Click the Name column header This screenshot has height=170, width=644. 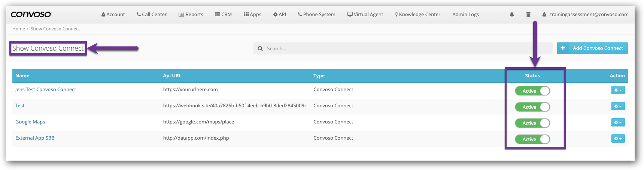tap(22, 76)
